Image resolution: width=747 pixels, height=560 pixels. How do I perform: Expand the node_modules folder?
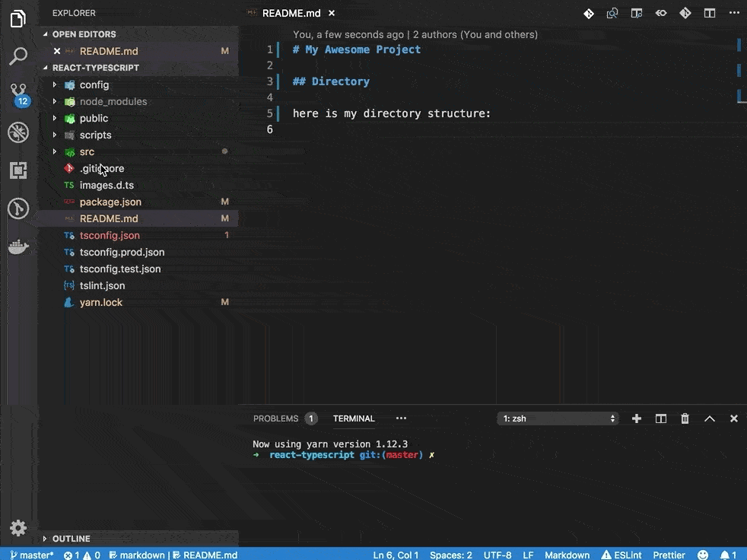(54, 101)
